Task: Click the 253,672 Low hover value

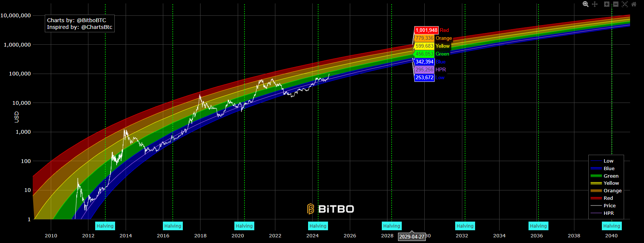Action: [424, 78]
